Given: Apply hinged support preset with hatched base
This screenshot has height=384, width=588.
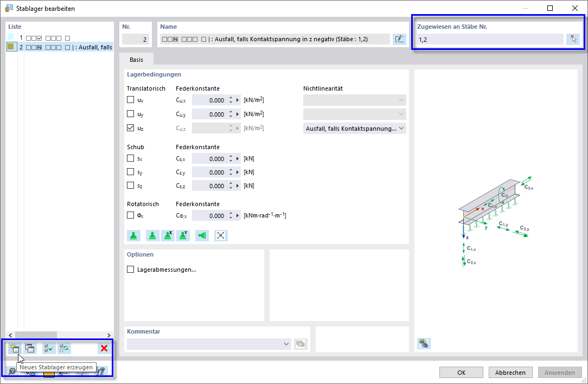Looking at the screenshot, I should click(x=133, y=235).
